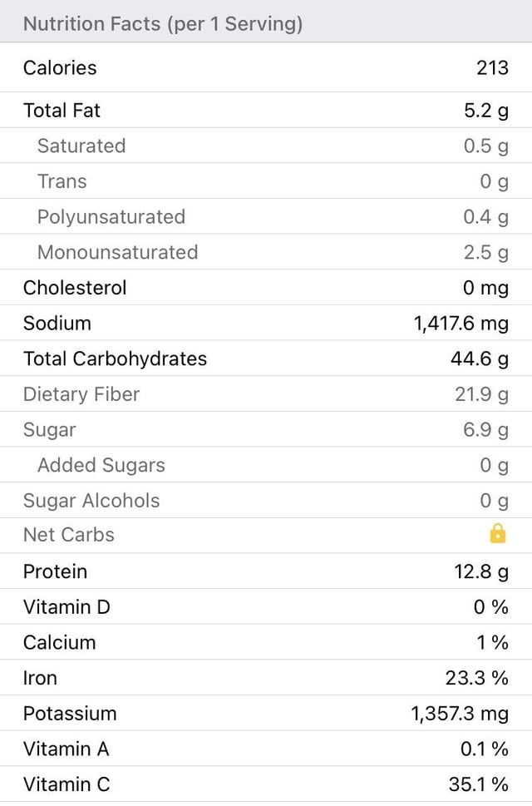Image resolution: width=532 pixels, height=806 pixels.
Task: Tap the Added Sugars row
Action: click(266, 465)
